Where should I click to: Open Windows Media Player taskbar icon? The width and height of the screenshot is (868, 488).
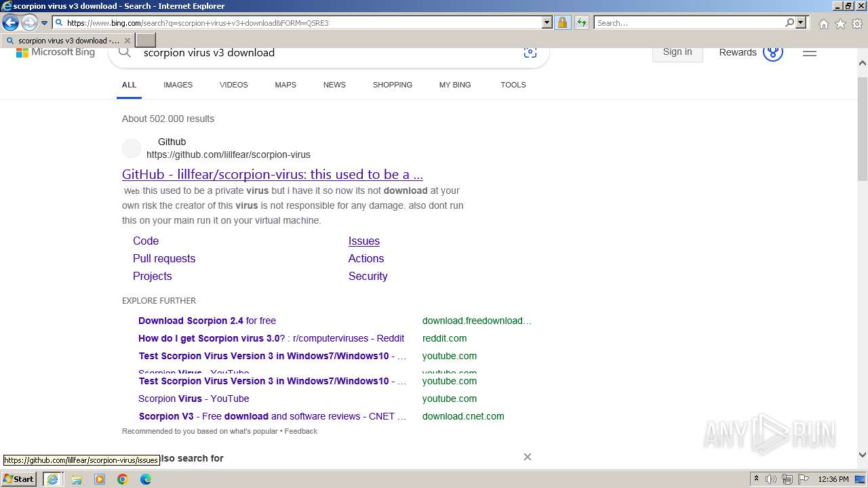click(100, 479)
